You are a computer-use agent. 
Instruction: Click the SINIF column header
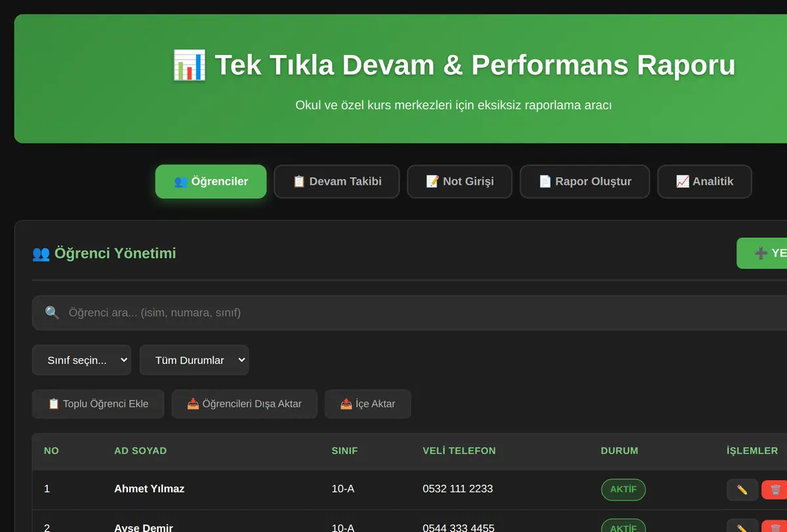(345, 451)
